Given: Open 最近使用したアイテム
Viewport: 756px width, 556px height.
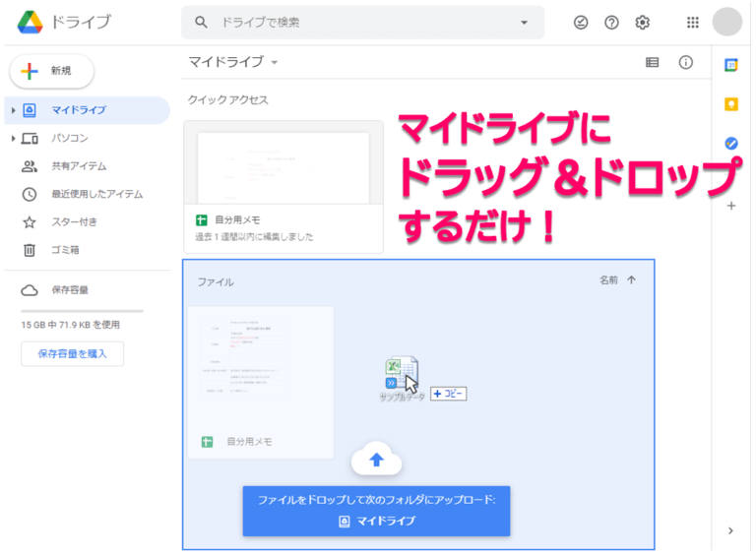Looking at the screenshot, I should [x=96, y=194].
